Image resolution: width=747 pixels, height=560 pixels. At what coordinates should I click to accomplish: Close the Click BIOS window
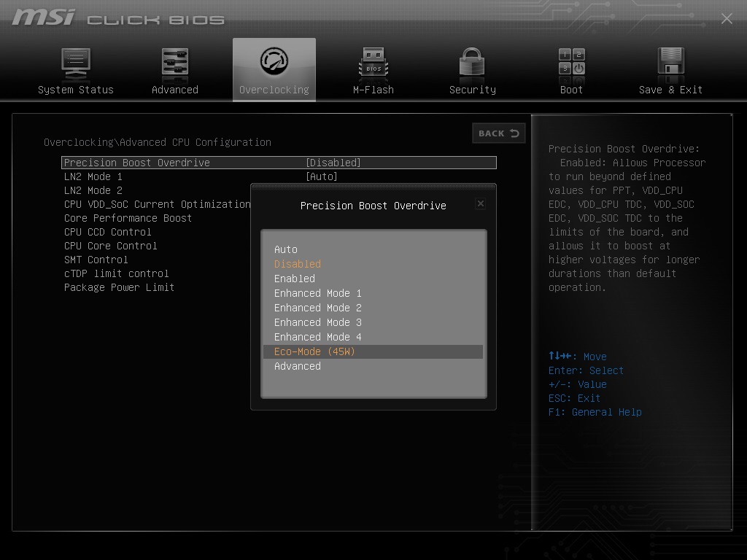[x=727, y=18]
